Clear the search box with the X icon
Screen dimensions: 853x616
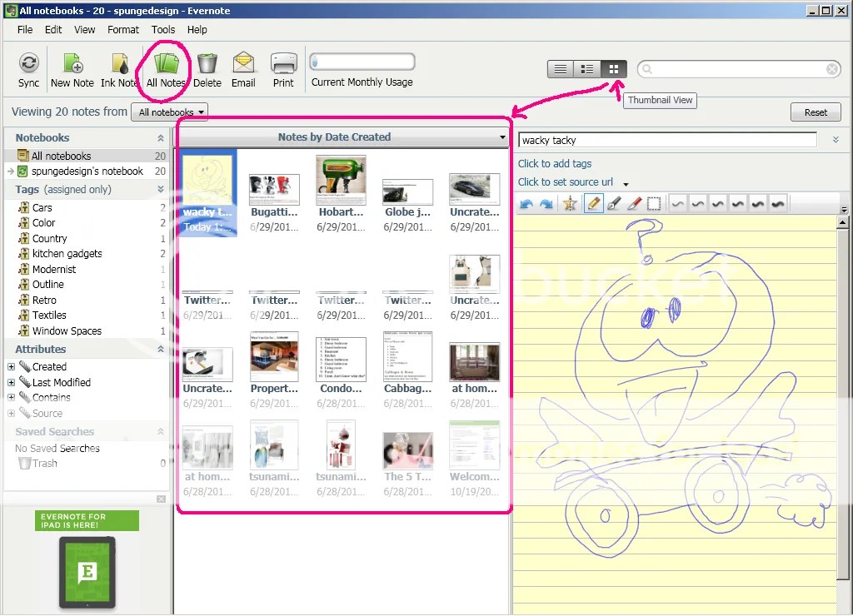coord(832,69)
